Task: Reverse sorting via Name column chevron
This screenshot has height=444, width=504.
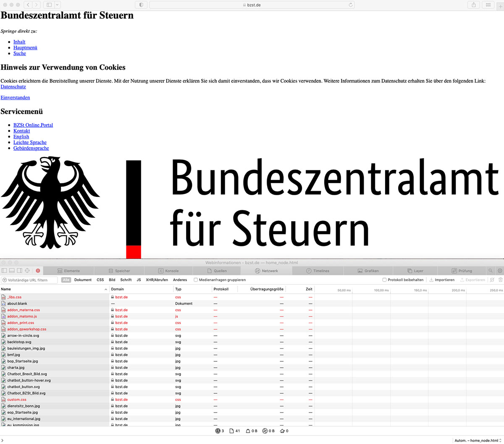Action: [x=106, y=289]
